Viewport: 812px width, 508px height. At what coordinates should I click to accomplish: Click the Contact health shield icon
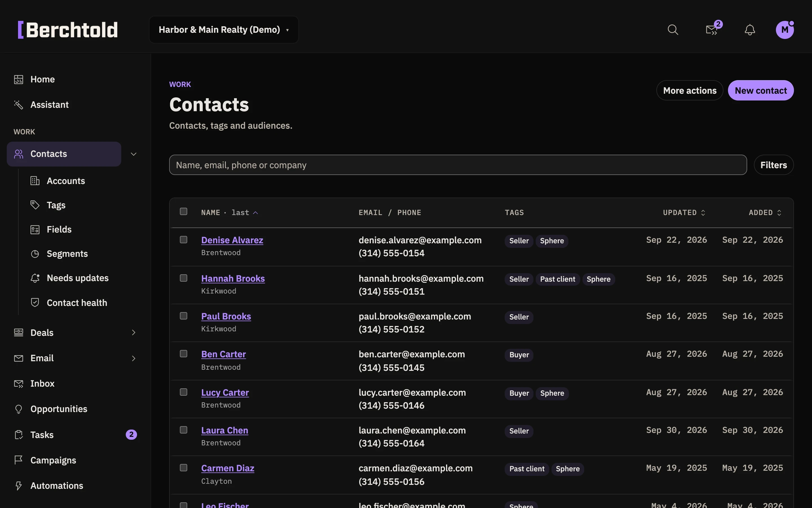pos(35,303)
